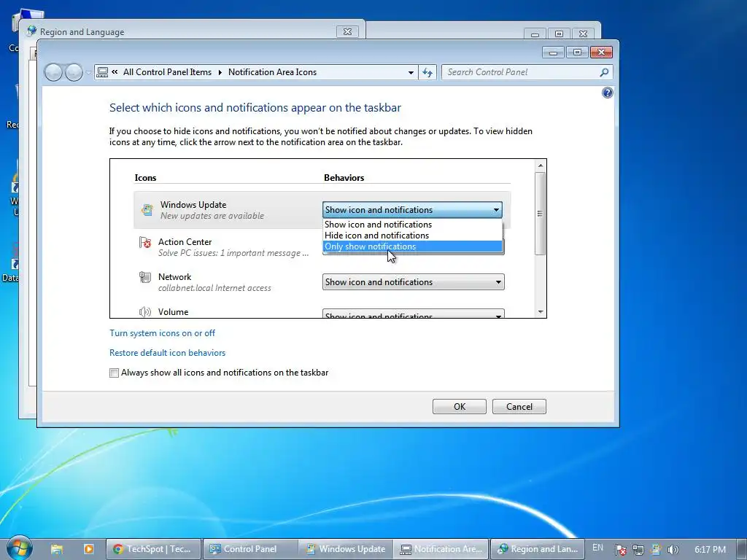Click search magnifier icon
The image size is (747, 560).
pos(604,72)
